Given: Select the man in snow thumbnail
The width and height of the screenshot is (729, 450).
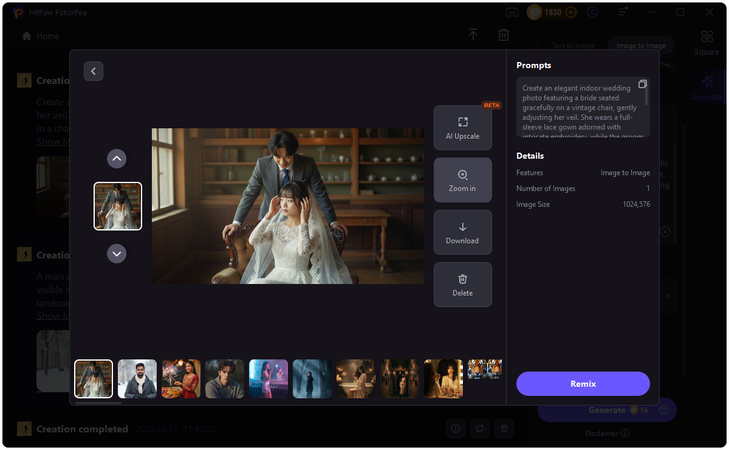Looking at the screenshot, I should [x=137, y=379].
